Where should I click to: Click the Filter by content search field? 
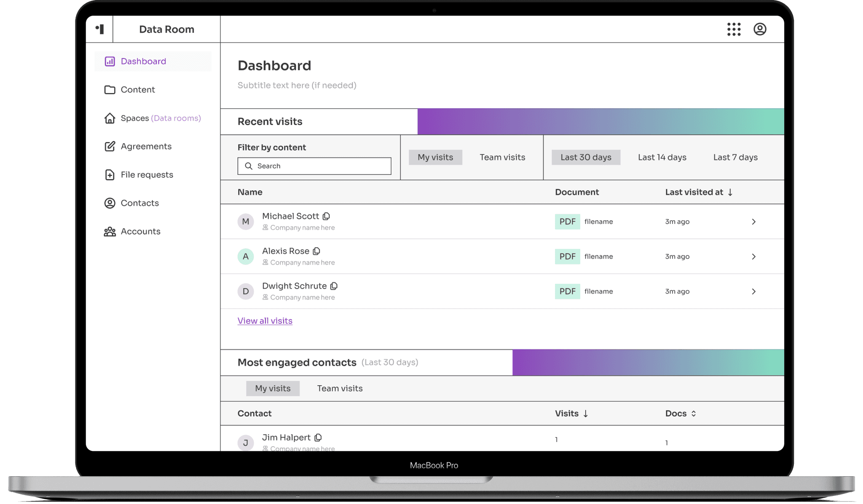314,166
